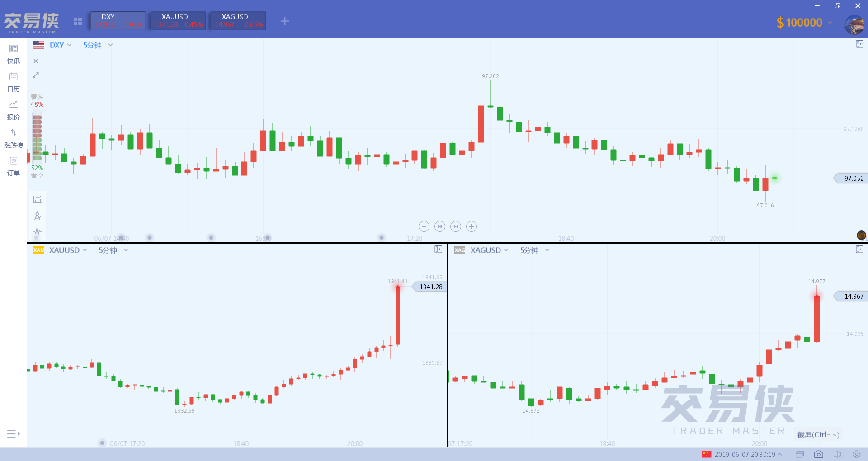Toggle the DXY chart side panel
The height and width of the screenshot is (461, 868).
point(860,44)
